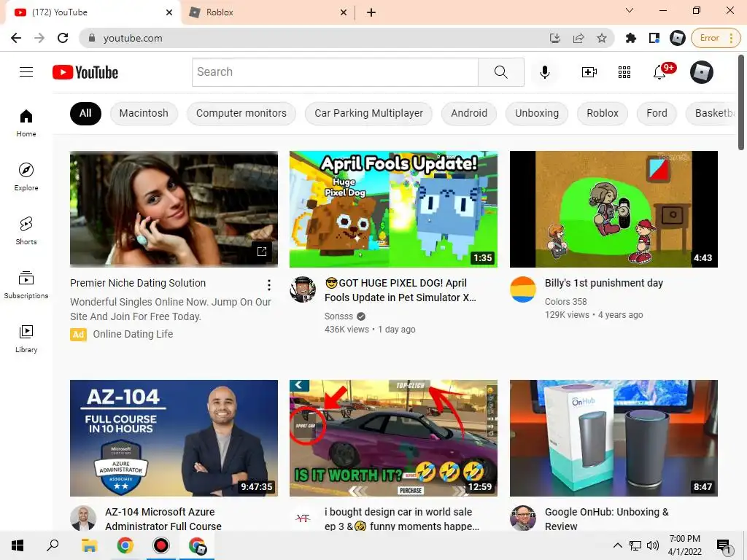
Task: Open a new browser tab
Action: point(371,12)
